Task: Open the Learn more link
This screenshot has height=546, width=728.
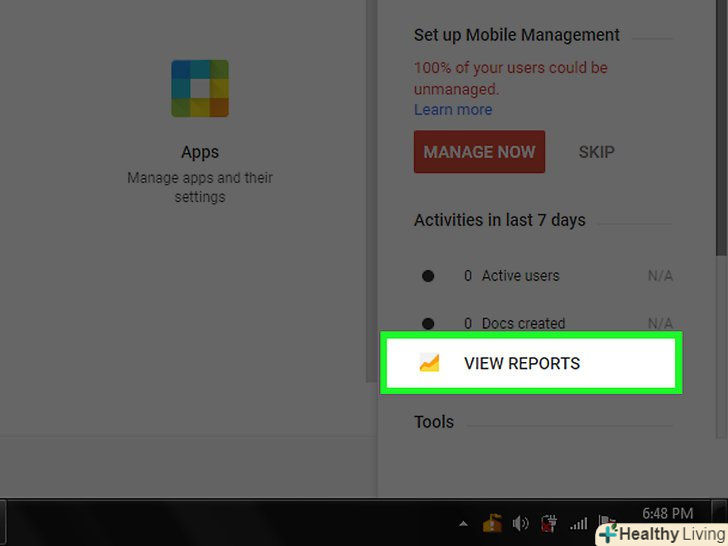Action: [x=453, y=110]
